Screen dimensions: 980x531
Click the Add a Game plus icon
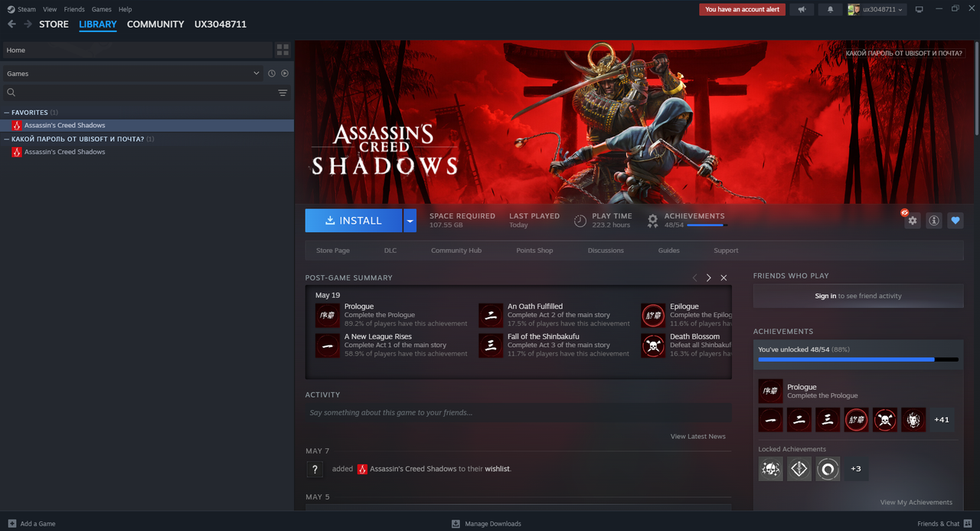point(11,523)
